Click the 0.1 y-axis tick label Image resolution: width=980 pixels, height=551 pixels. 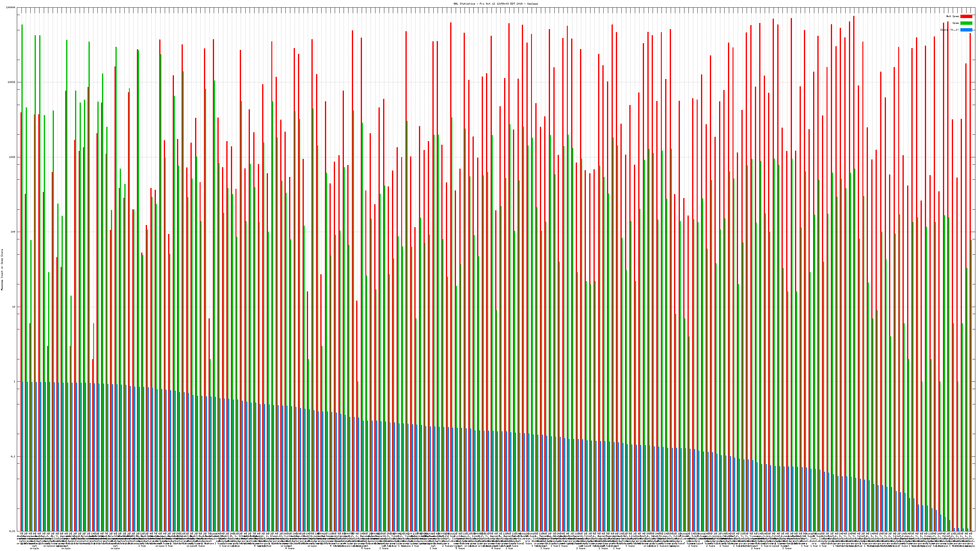[13, 456]
